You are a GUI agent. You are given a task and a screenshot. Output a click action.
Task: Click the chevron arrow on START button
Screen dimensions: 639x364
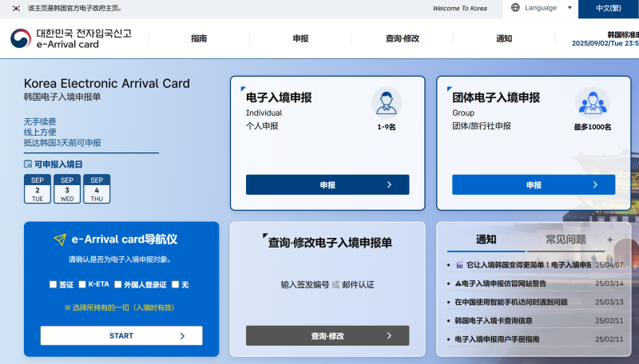click(x=182, y=336)
